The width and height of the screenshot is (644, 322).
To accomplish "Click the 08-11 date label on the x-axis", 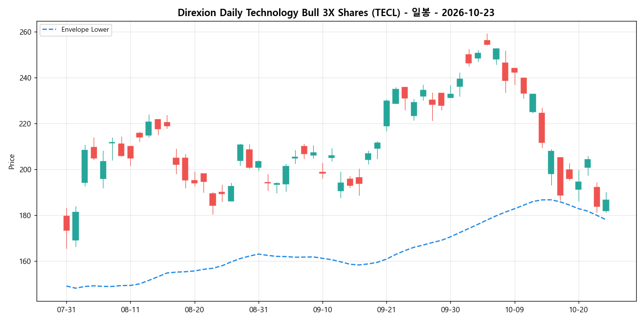I will click(130, 310).
